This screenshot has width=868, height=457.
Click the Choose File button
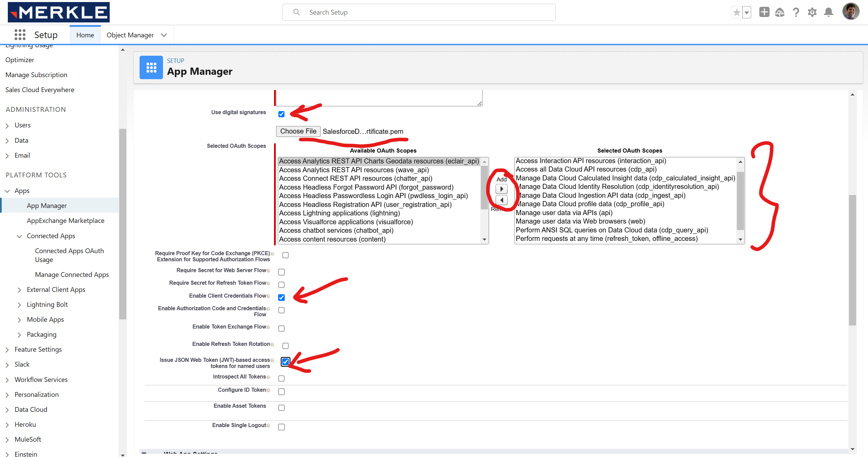pos(298,131)
